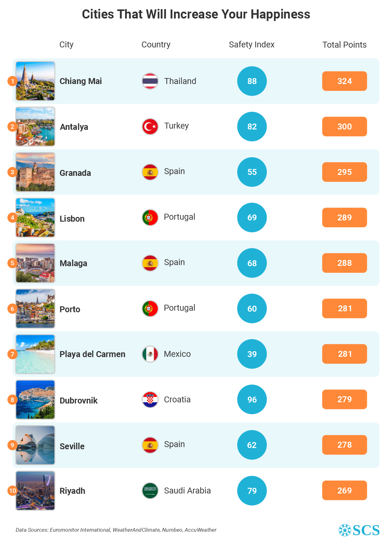Click the safety index circle showing 39
The width and height of the screenshot is (392, 543).
pos(252,354)
